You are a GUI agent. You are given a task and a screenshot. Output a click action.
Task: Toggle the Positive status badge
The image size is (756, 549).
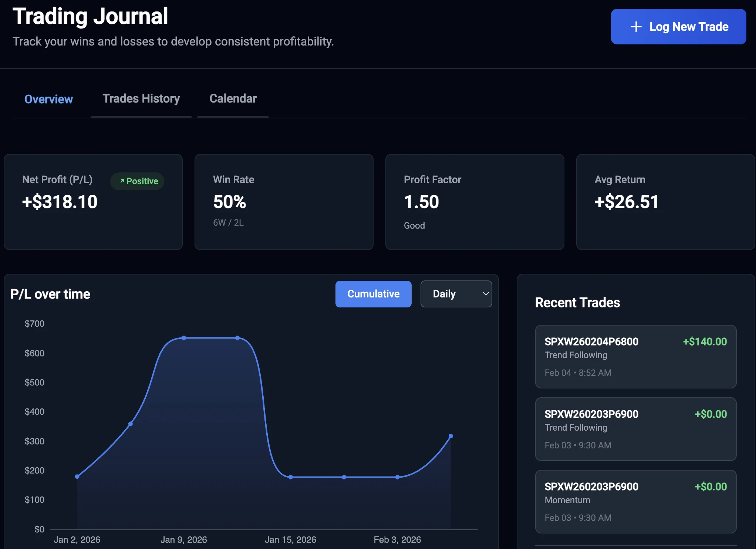[x=137, y=181]
